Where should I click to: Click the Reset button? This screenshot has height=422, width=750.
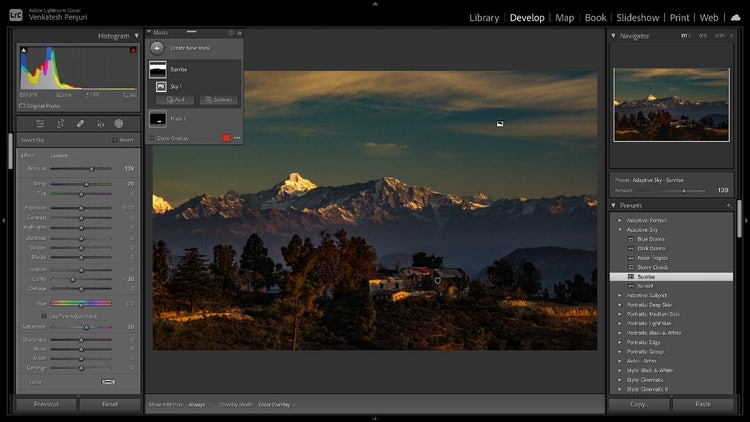coord(110,404)
